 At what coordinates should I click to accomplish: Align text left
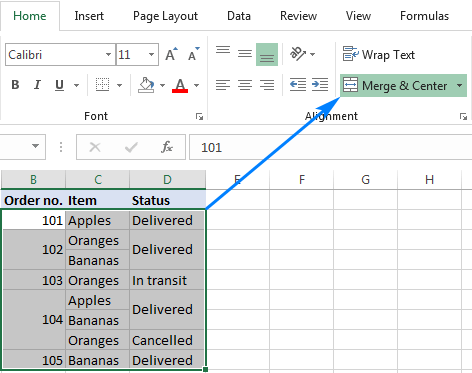[223, 85]
